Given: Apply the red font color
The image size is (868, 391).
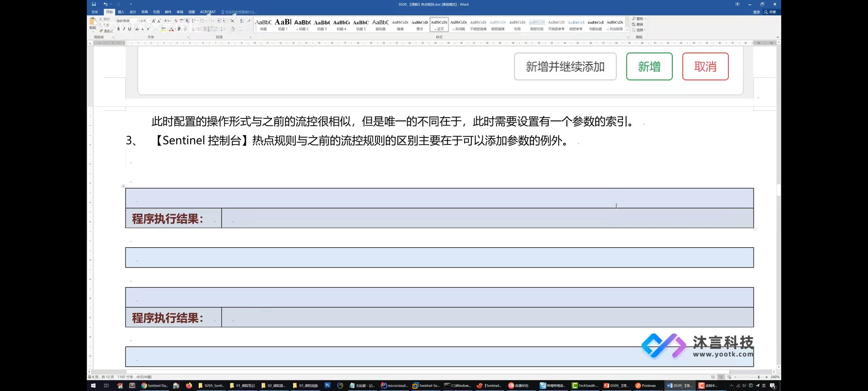Looking at the screenshot, I should [171, 29].
